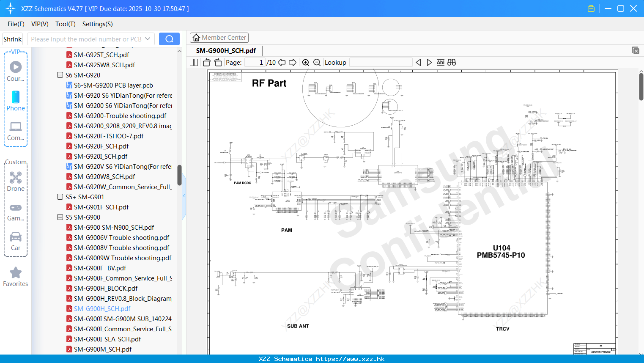The image size is (644, 363).
Task: Zoom in on the schematic
Action: tap(306, 62)
